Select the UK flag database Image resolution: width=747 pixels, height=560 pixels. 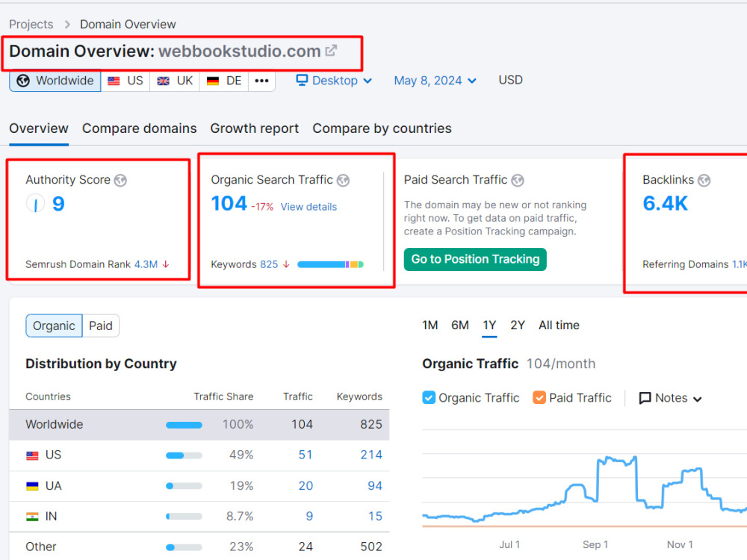coord(175,81)
